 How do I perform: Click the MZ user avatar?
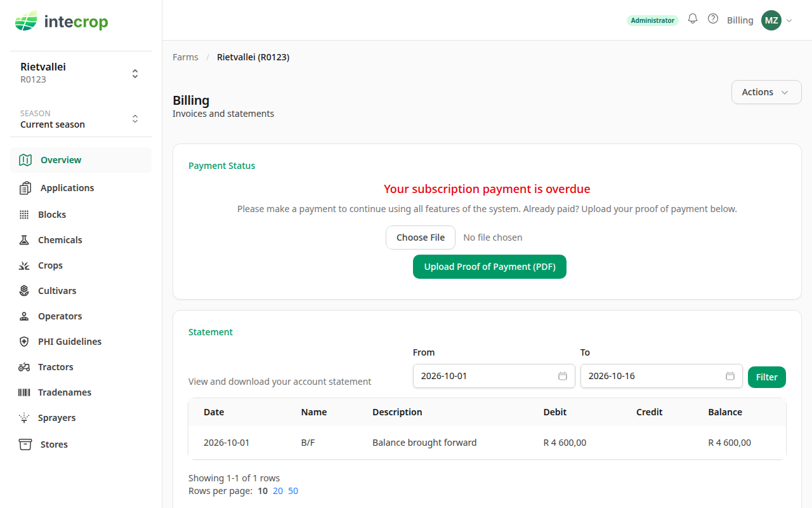click(x=771, y=20)
